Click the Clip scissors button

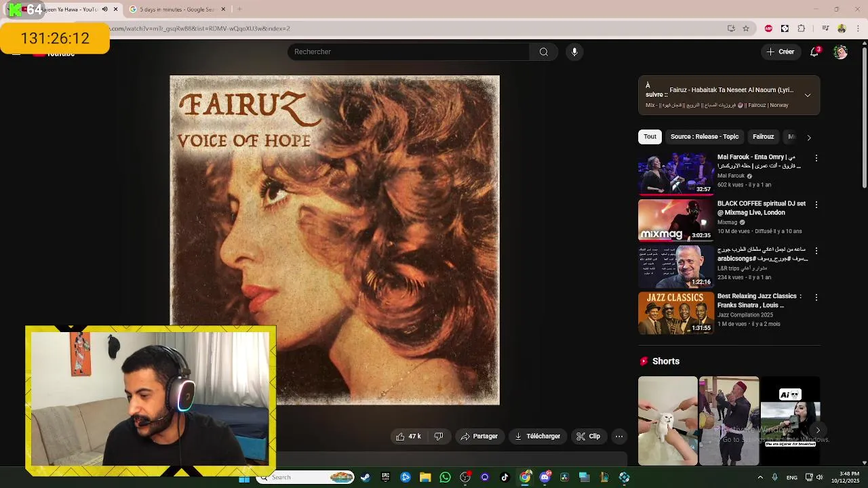pos(588,436)
